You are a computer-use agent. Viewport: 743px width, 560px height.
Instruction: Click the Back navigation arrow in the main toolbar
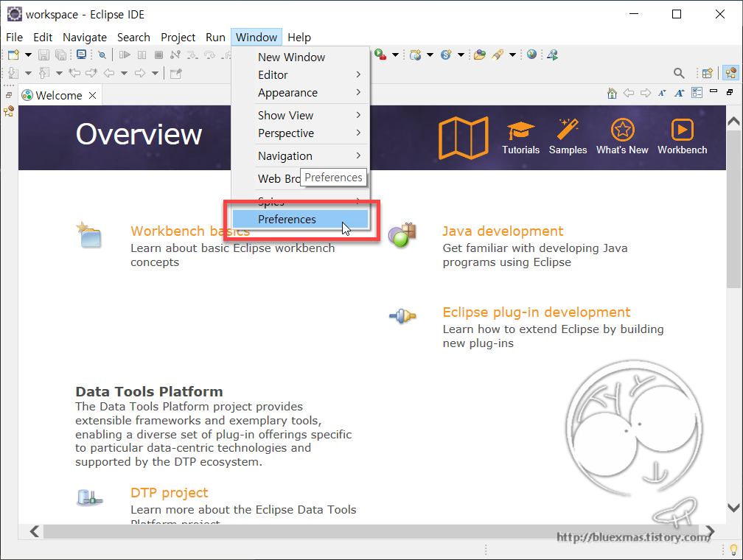click(x=109, y=73)
